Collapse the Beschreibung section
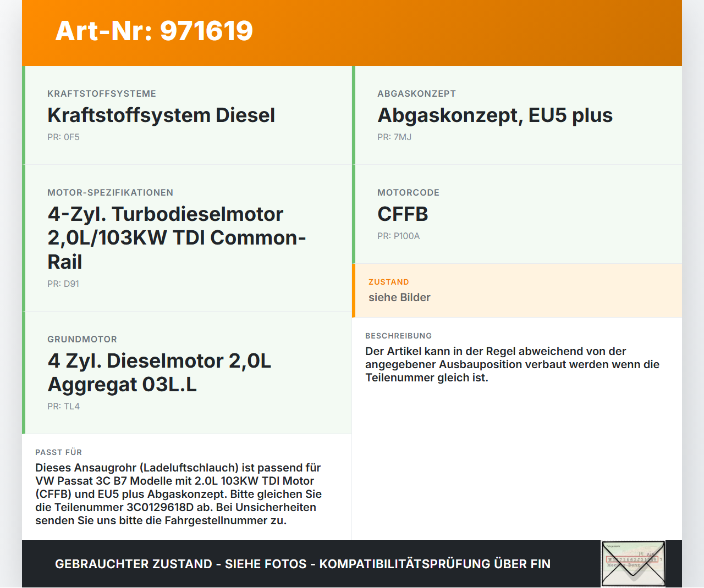Screen dimensions: 704x588 coord(399,336)
